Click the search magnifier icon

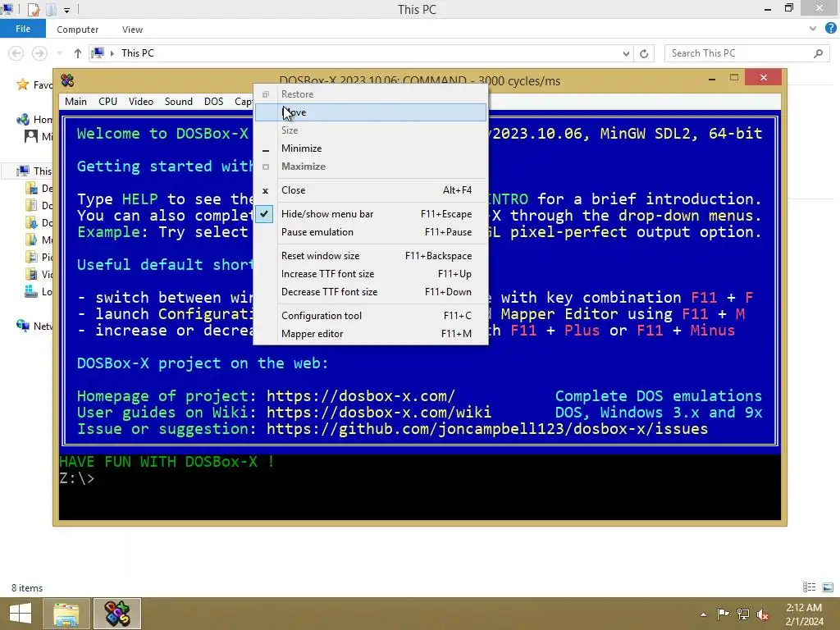(x=818, y=53)
